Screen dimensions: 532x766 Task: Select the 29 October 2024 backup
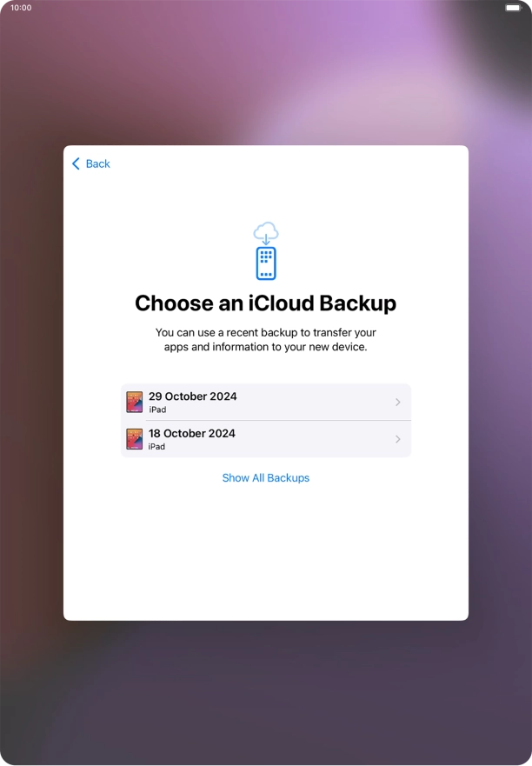[x=266, y=402]
